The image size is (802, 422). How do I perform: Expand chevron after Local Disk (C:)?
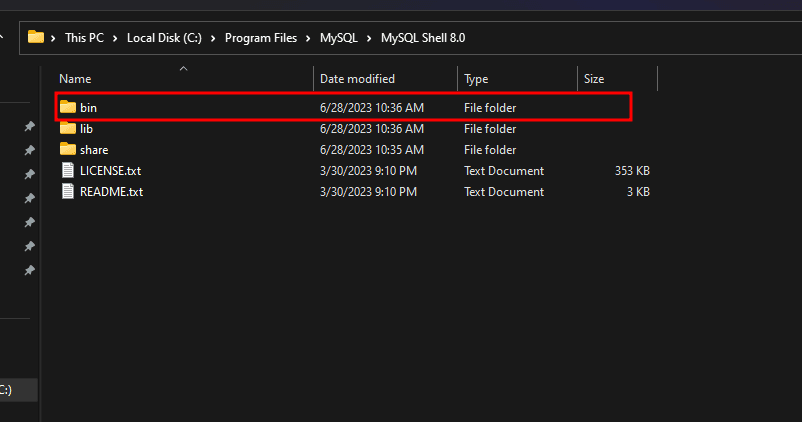(x=213, y=38)
